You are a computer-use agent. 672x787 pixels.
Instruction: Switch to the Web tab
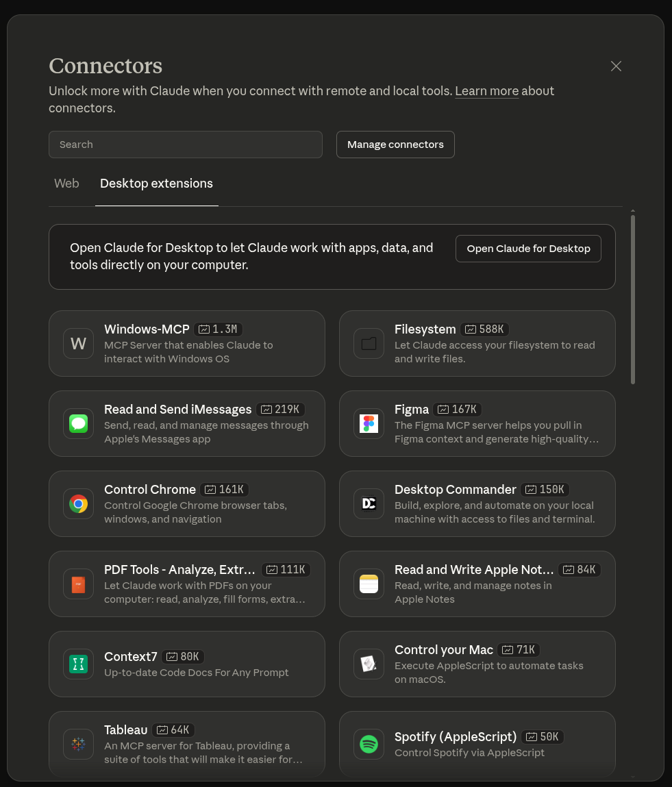(x=66, y=184)
